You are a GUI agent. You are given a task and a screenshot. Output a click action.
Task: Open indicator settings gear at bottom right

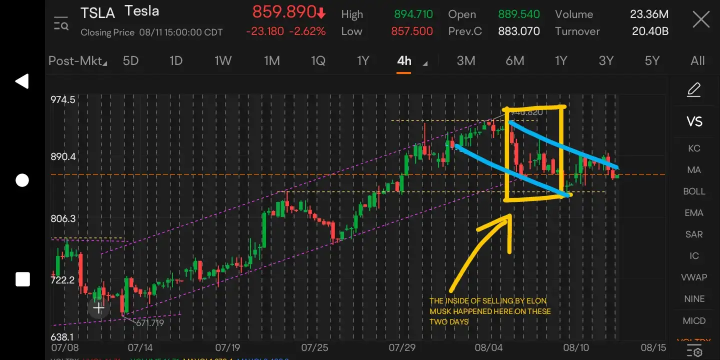pos(694,351)
